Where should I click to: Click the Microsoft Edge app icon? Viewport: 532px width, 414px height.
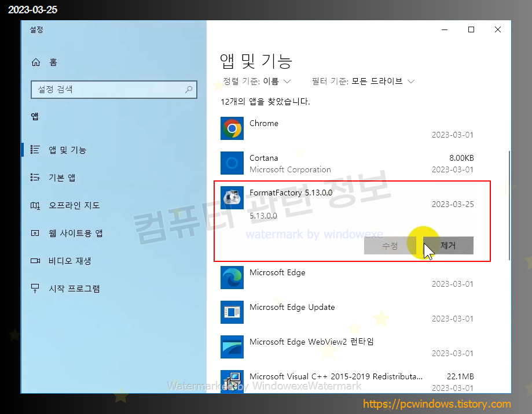pyautogui.click(x=232, y=278)
